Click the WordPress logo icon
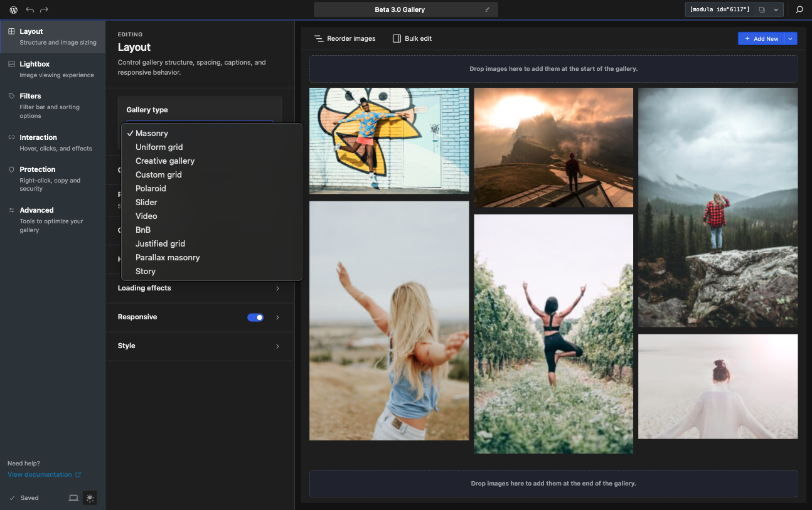The height and width of the screenshot is (510, 812). [x=13, y=9]
